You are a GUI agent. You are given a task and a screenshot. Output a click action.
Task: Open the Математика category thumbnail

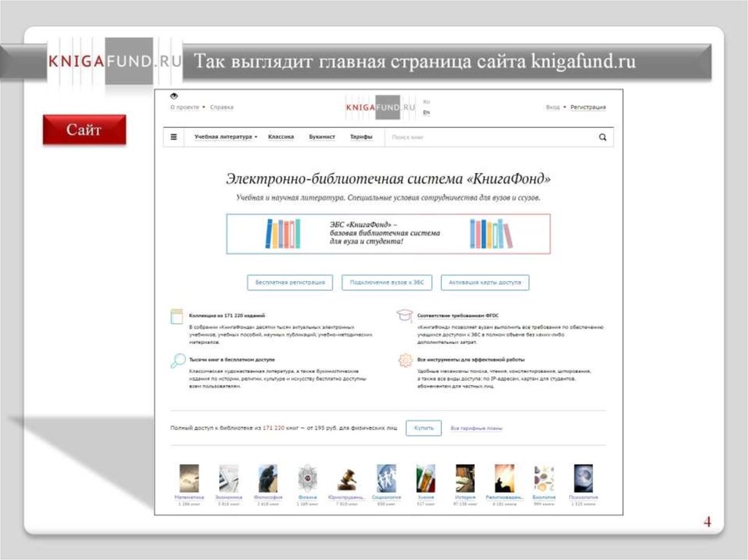coord(189,478)
